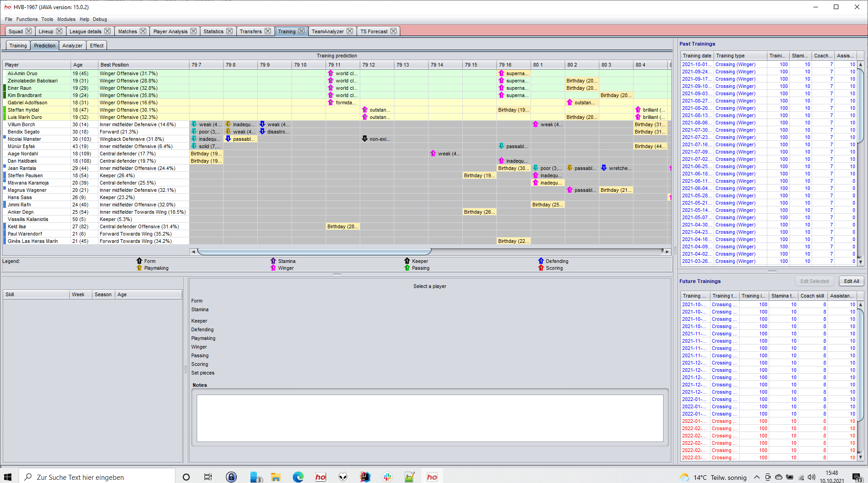
Task: Switch to the Statistics tab
Action: tap(214, 31)
